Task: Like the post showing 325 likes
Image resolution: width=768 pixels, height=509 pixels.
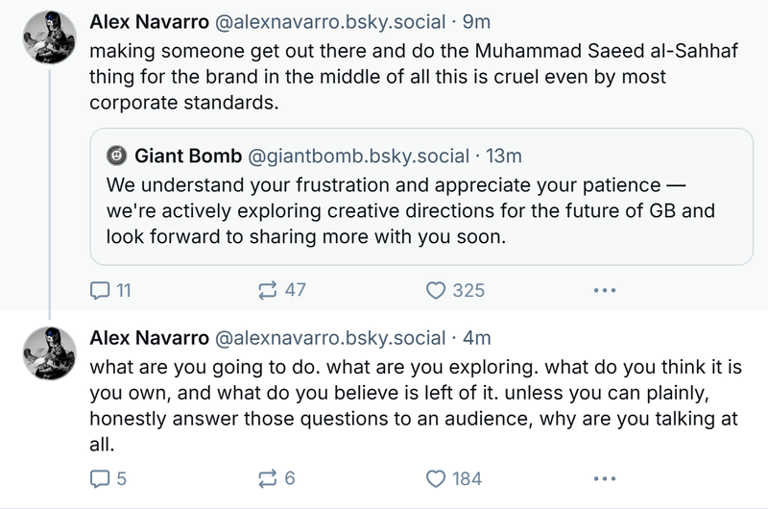Action: 436,290
